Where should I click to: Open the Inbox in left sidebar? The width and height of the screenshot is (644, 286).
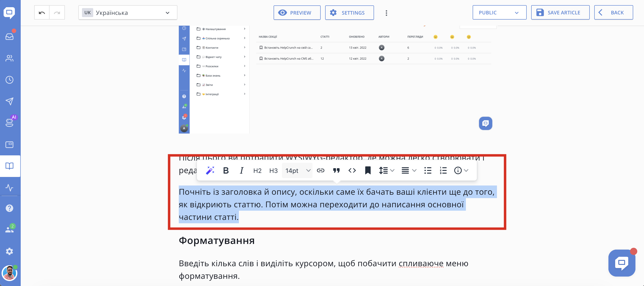[x=9, y=36]
